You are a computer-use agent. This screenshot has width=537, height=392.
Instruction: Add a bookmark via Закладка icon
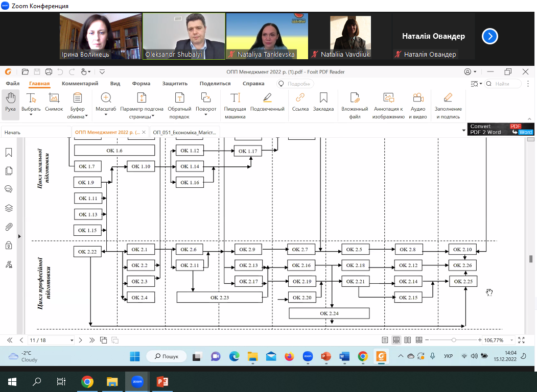click(323, 98)
